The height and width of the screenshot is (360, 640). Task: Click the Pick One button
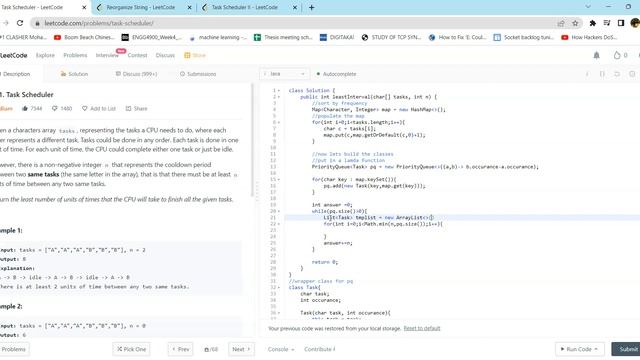pyautogui.click(x=131, y=349)
